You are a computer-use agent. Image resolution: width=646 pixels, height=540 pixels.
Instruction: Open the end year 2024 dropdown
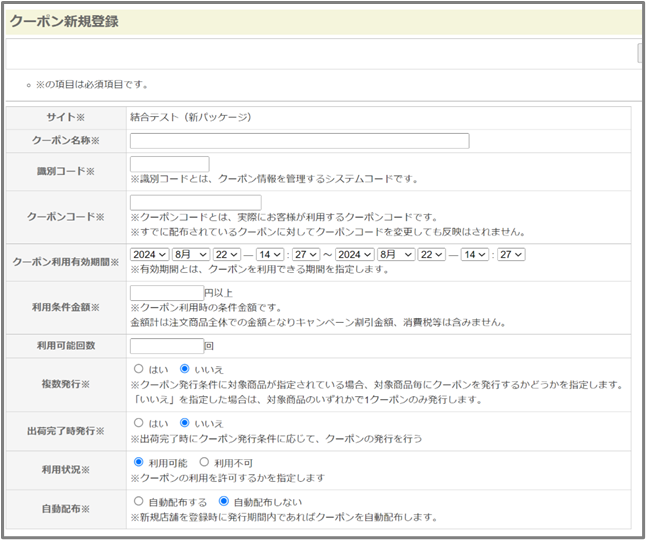(355, 255)
